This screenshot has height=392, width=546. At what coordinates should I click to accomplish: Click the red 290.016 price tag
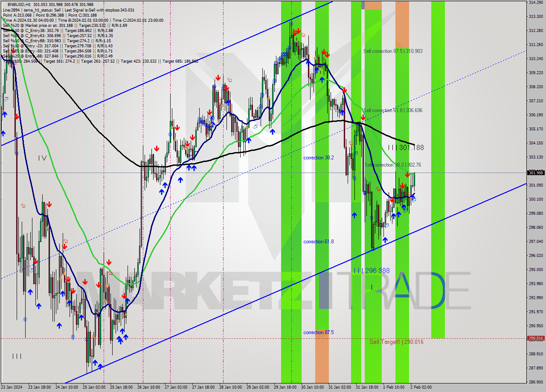(536, 338)
